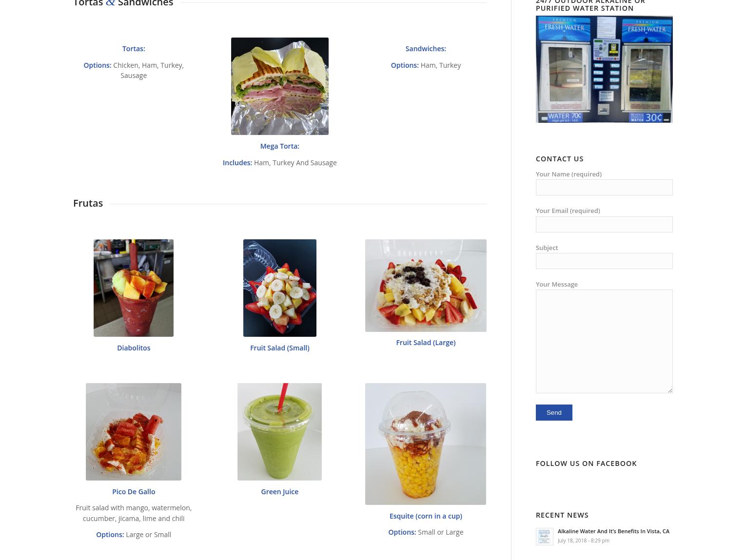View the Fruit Salad (Small) image

[x=279, y=288]
